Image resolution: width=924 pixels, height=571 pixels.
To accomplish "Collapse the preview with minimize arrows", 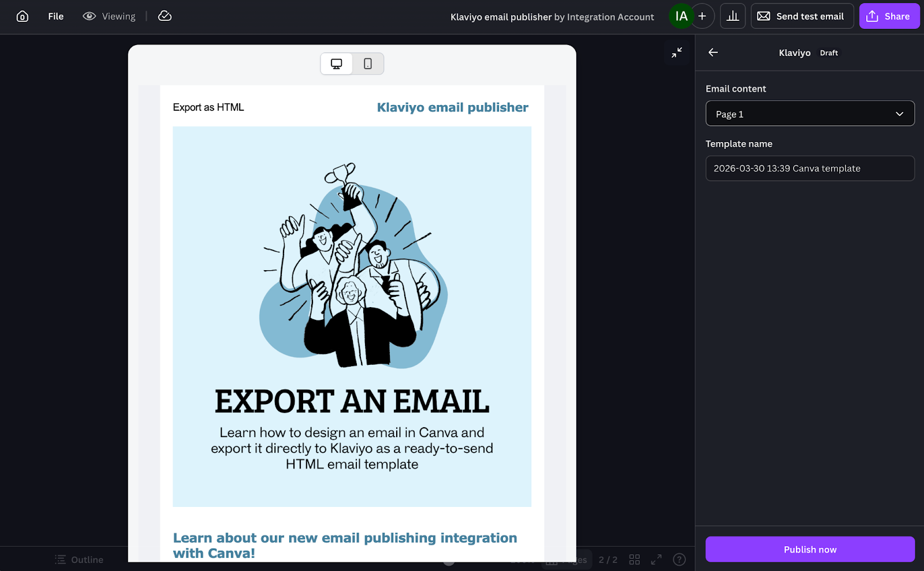I will coord(677,53).
